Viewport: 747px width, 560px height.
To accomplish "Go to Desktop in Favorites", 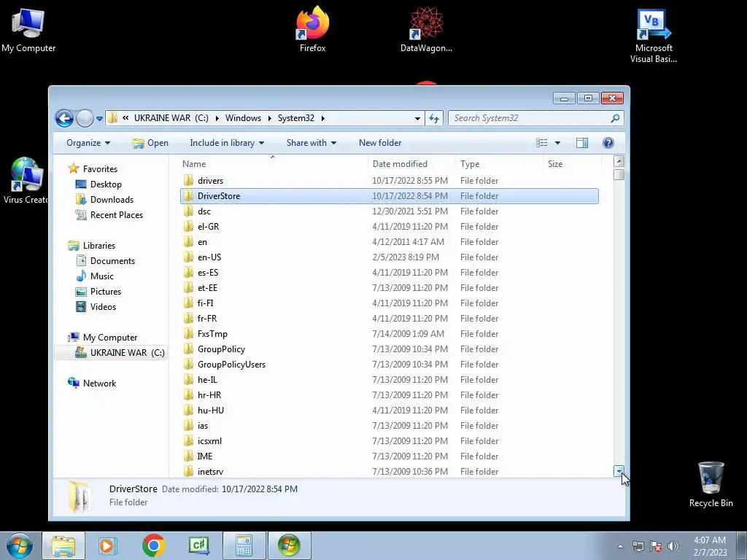I will [105, 184].
